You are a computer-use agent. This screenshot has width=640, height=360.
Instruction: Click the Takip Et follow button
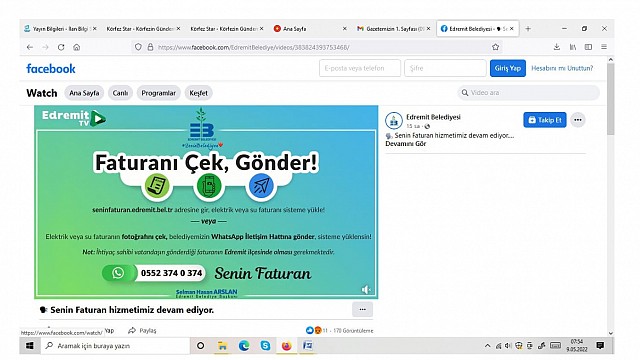545,120
